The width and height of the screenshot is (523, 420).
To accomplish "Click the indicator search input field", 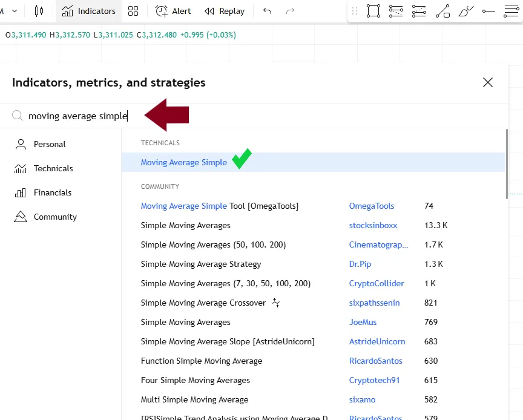I will [79, 116].
